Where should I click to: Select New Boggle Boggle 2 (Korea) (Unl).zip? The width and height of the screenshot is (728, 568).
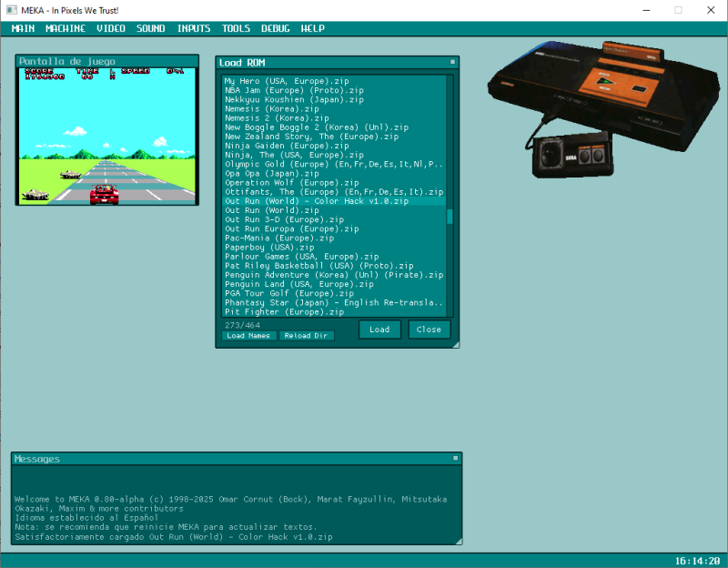click(334, 127)
